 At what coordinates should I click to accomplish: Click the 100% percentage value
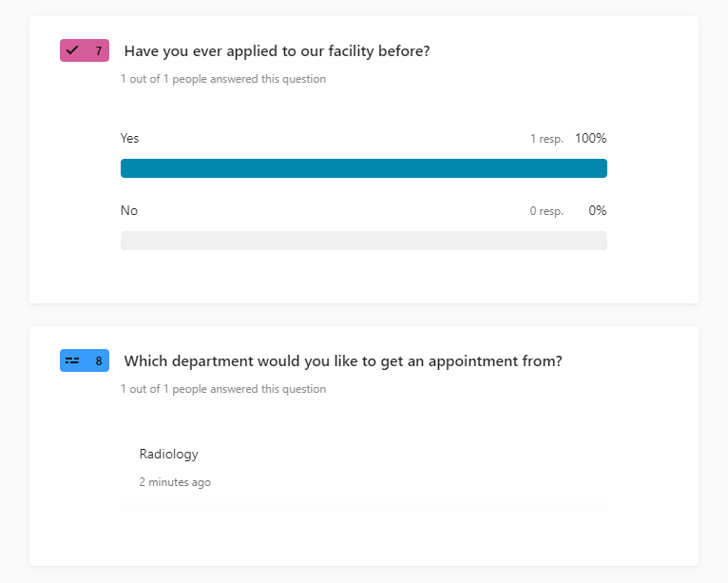click(x=590, y=139)
